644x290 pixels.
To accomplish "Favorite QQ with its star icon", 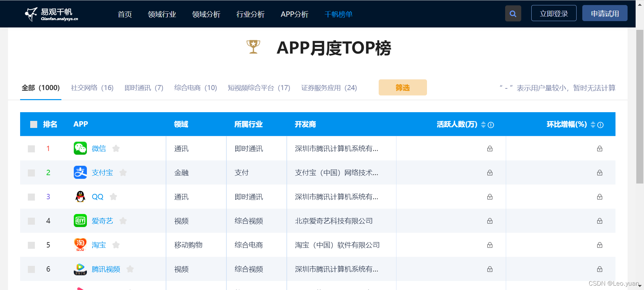I will (113, 197).
